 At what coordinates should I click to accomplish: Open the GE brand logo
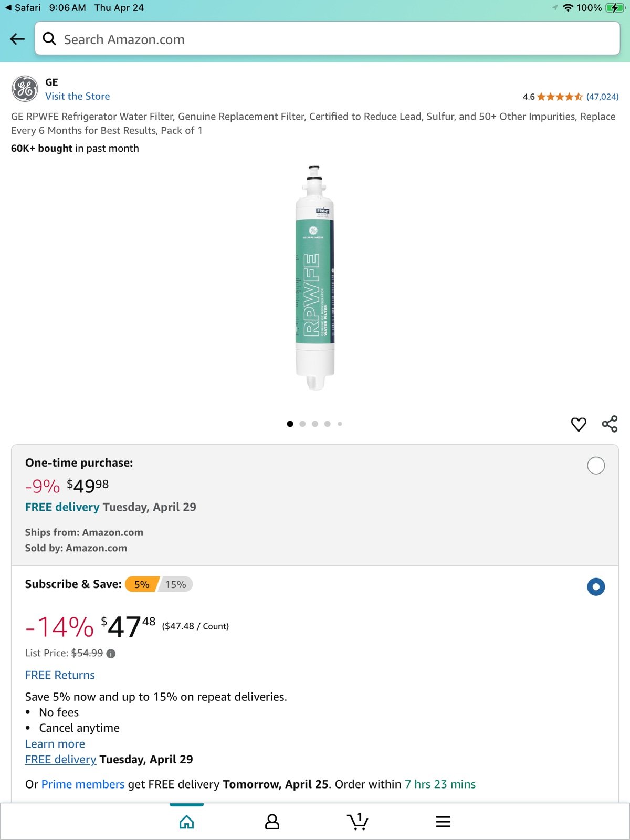pyautogui.click(x=25, y=89)
